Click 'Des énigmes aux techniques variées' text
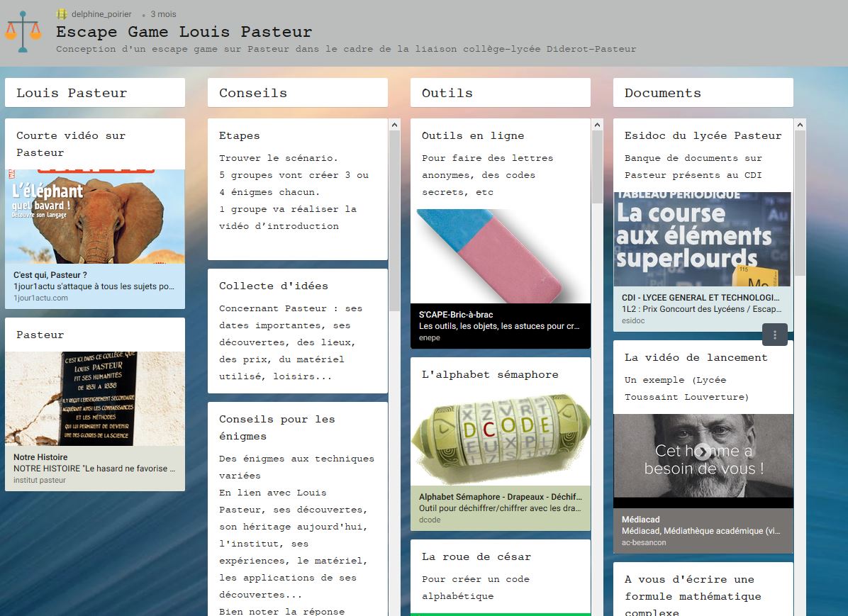The height and width of the screenshot is (616, 848). [x=296, y=466]
